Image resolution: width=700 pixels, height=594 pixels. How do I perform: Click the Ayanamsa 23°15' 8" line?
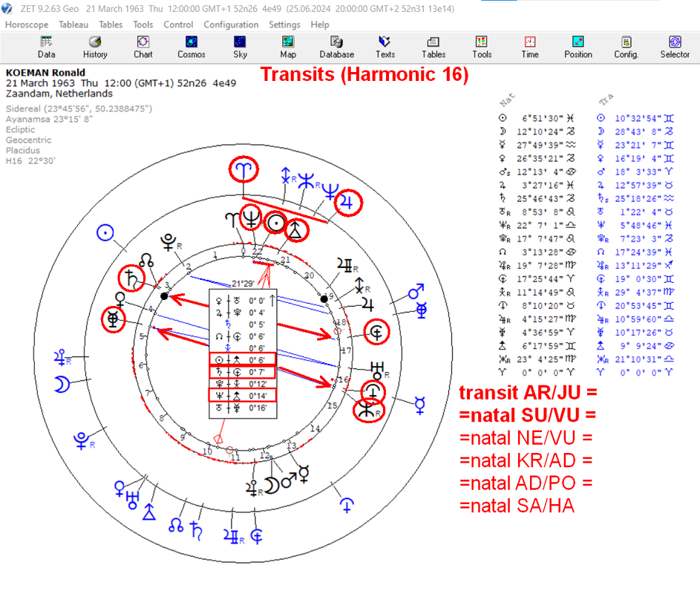pos(49,120)
